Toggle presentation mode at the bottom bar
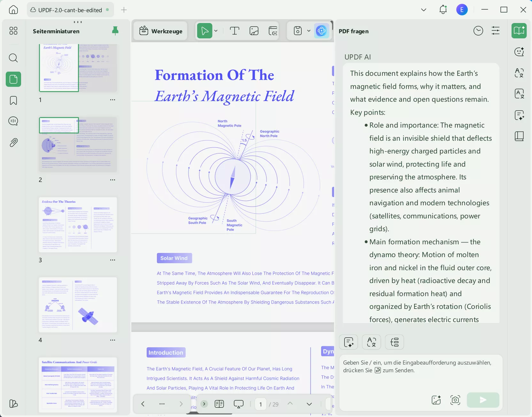 pyautogui.click(x=239, y=404)
